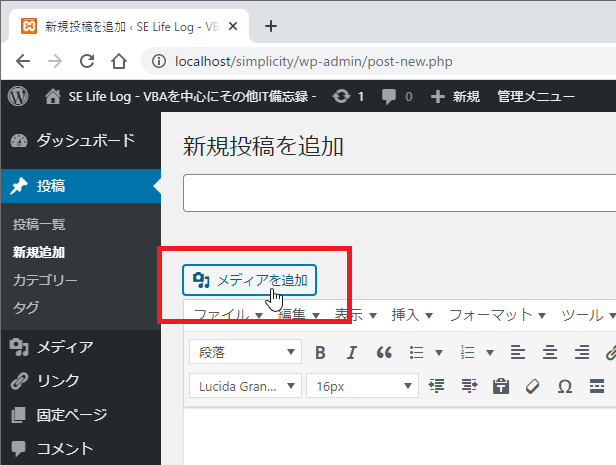Click the Bold formatting icon
616x465 pixels.
pyautogui.click(x=321, y=352)
